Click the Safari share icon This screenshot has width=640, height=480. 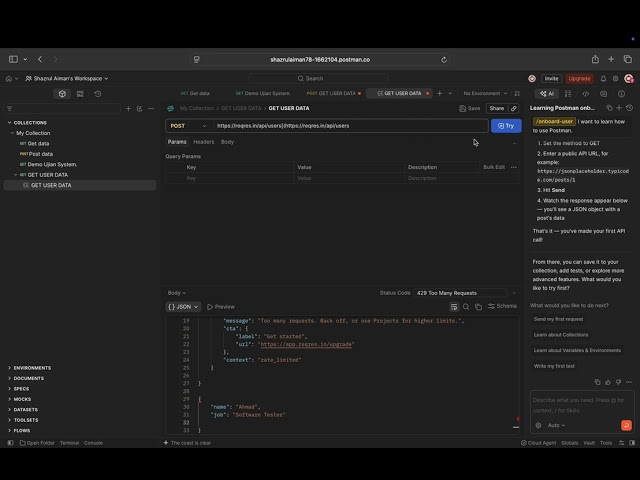pyautogui.click(x=595, y=59)
